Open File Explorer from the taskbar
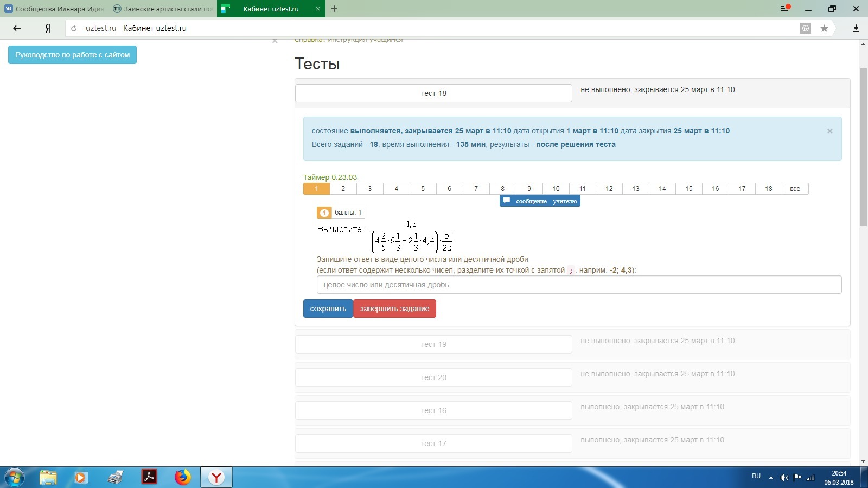 click(48, 478)
